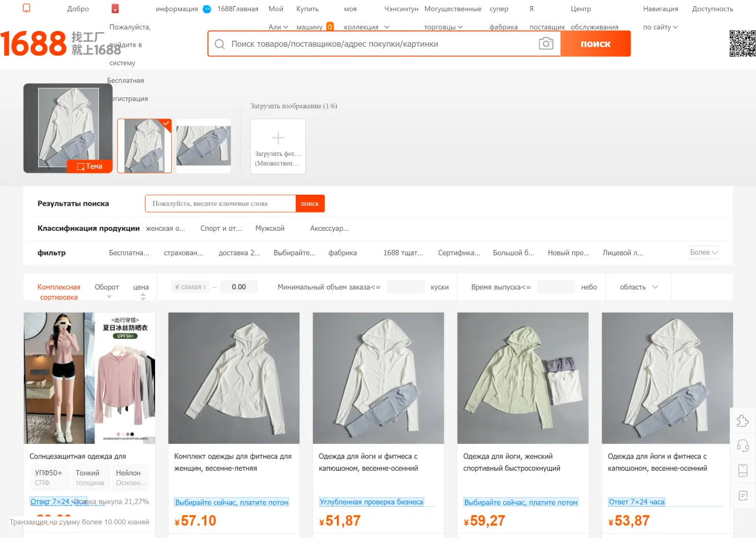
Task: Click the mobile phone sidebar icon
Action: [x=743, y=471]
